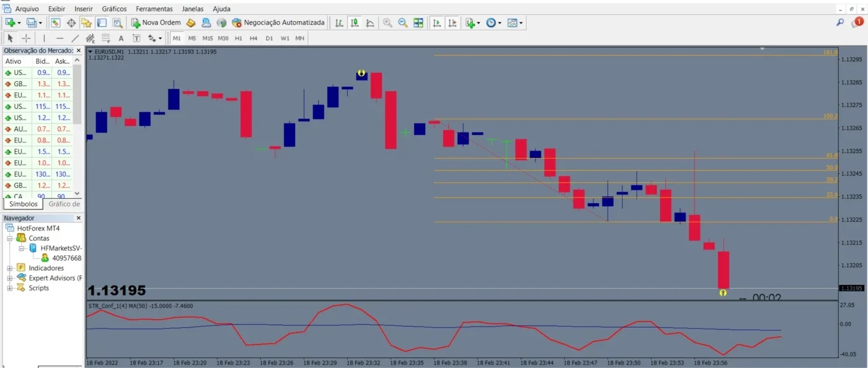Toggle the chart shift button
868x368 pixels.
click(453, 23)
